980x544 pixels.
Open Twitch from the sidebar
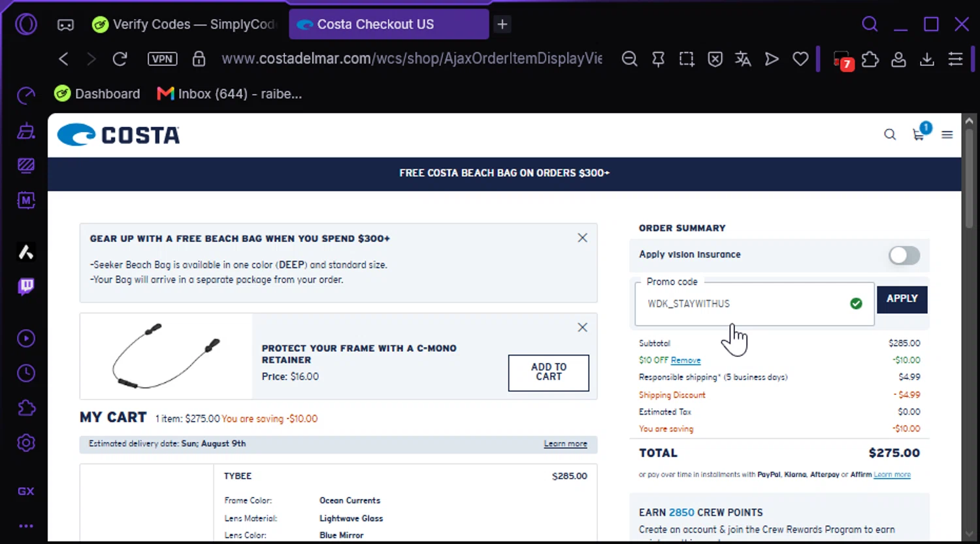tap(26, 286)
